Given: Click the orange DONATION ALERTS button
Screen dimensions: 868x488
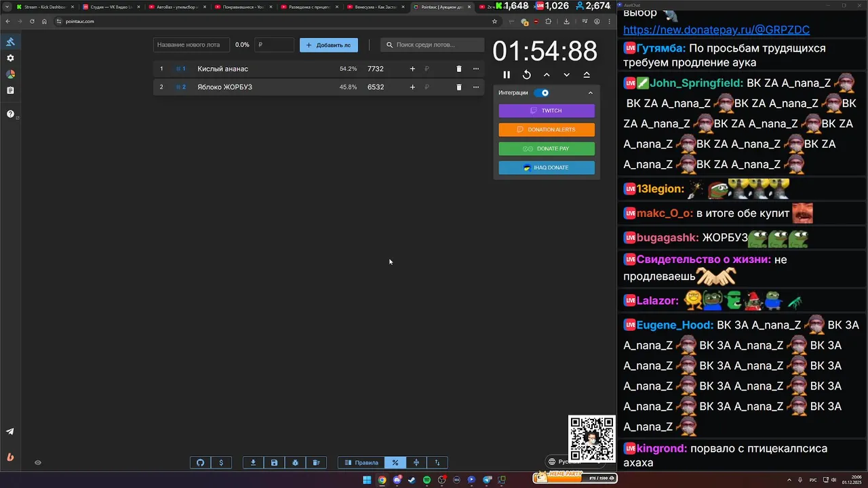Looking at the screenshot, I should (547, 129).
